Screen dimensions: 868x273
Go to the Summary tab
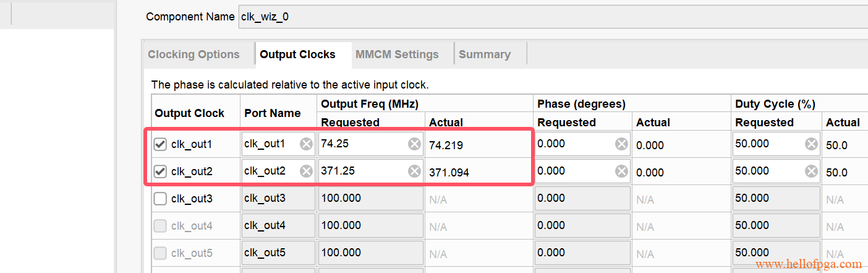pyautogui.click(x=485, y=54)
